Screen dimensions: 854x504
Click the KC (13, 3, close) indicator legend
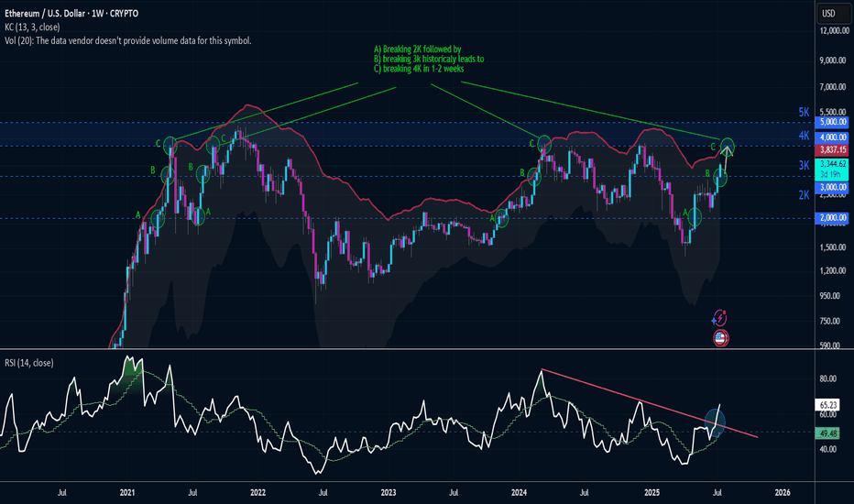(x=32, y=27)
